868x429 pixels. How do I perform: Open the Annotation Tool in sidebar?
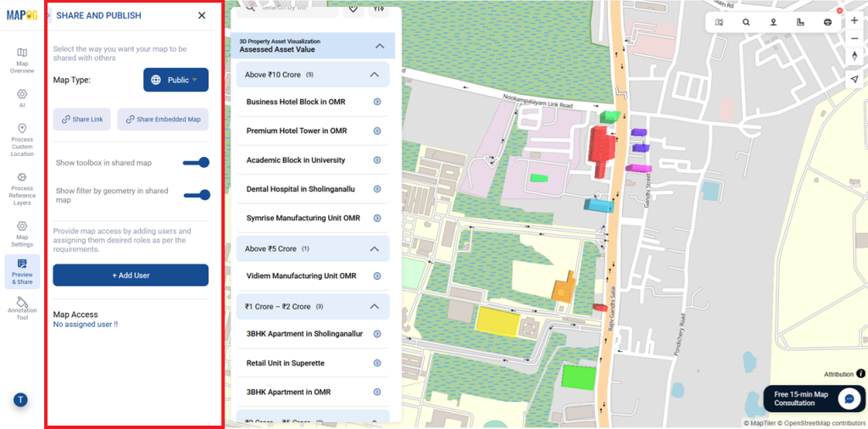22,309
